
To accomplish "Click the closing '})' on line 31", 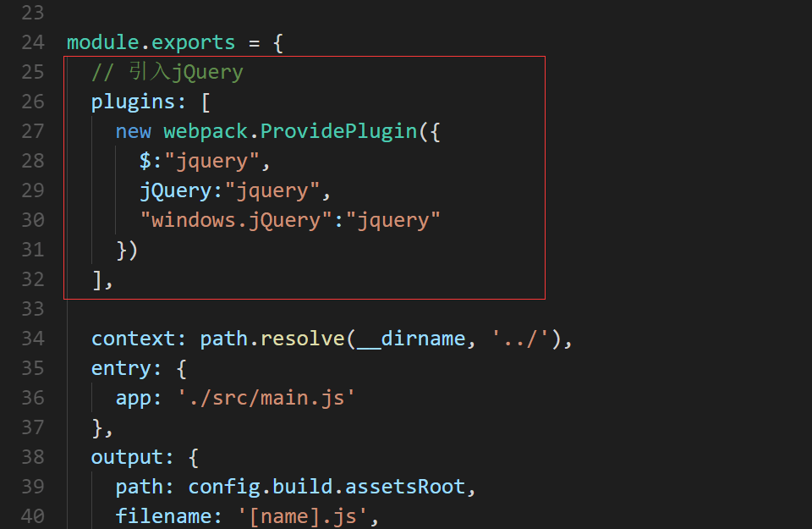I will pyautogui.click(x=127, y=251).
